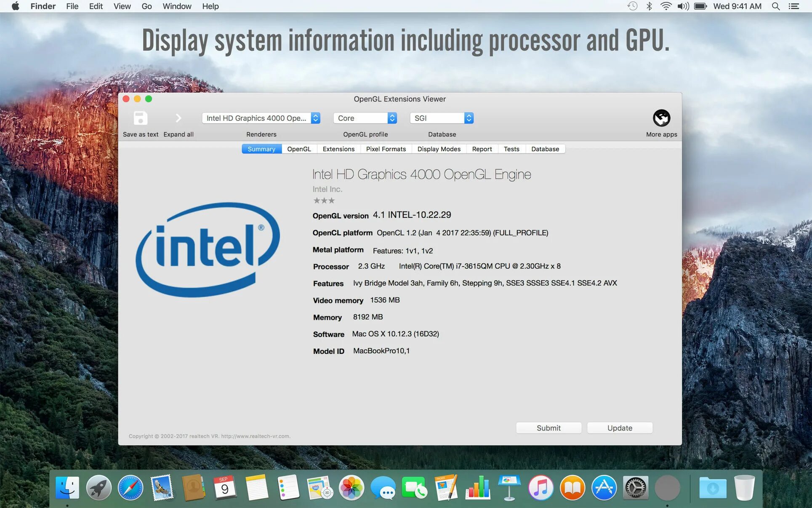This screenshot has width=812, height=508.
Task: Open the App Store dock icon
Action: (x=604, y=488)
